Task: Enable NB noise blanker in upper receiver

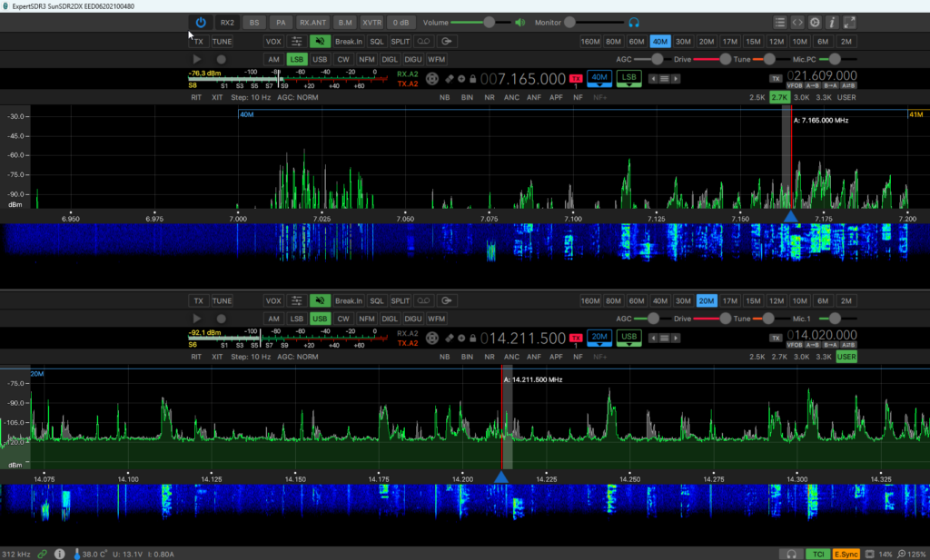Action: [x=445, y=97]
